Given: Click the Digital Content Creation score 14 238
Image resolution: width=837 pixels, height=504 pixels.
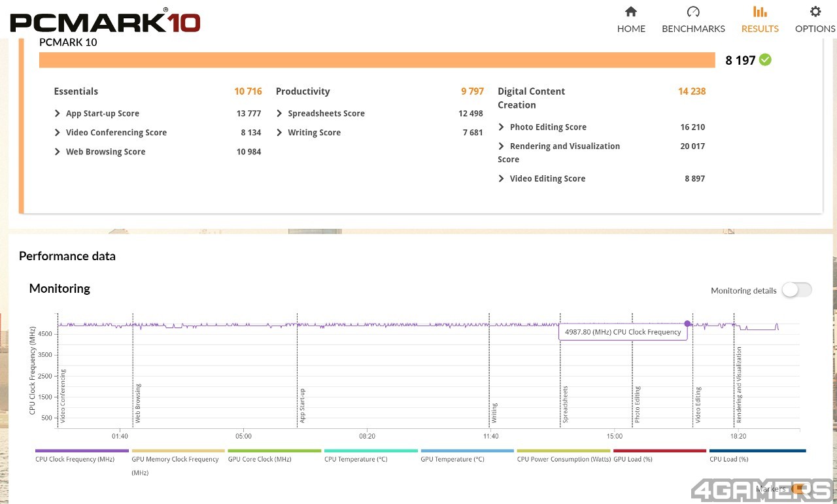Looking at the screenshot, I should point(692,92).
